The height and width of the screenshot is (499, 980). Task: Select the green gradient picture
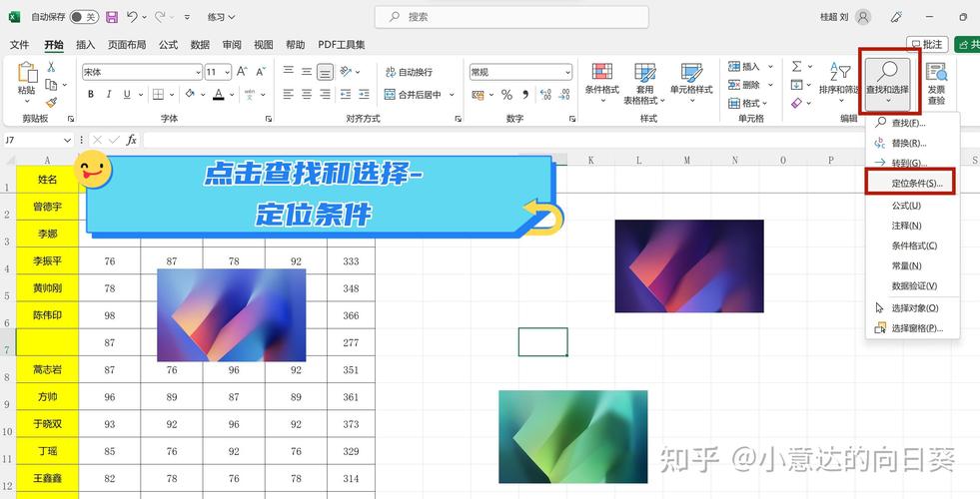(573, 436)
